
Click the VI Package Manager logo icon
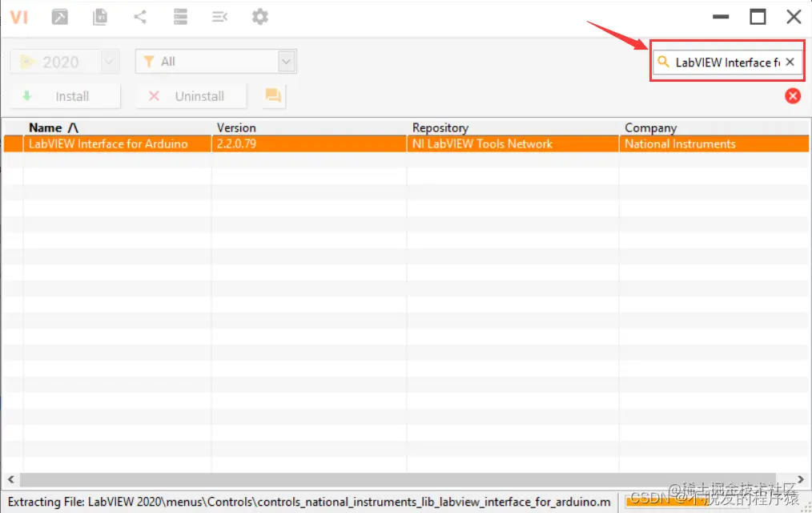(x=18, y=17)
